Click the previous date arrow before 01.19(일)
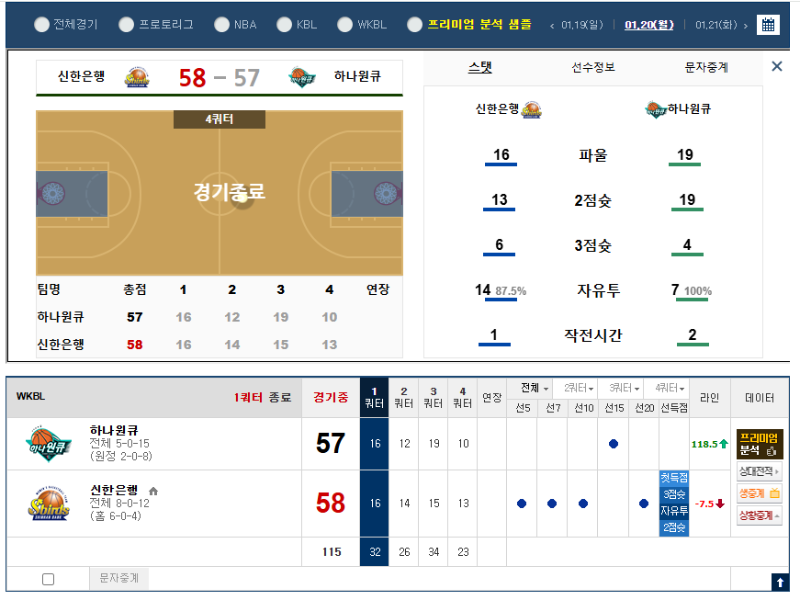Image resolution: width=800 pixels, height=600 pixels. point(552,26)
